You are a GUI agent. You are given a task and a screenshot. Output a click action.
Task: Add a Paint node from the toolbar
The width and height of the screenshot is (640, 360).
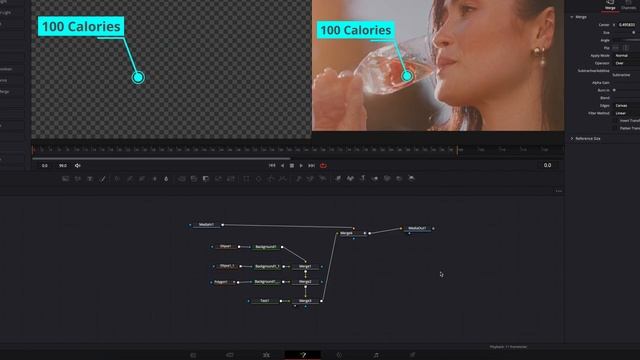click(103, 179)
